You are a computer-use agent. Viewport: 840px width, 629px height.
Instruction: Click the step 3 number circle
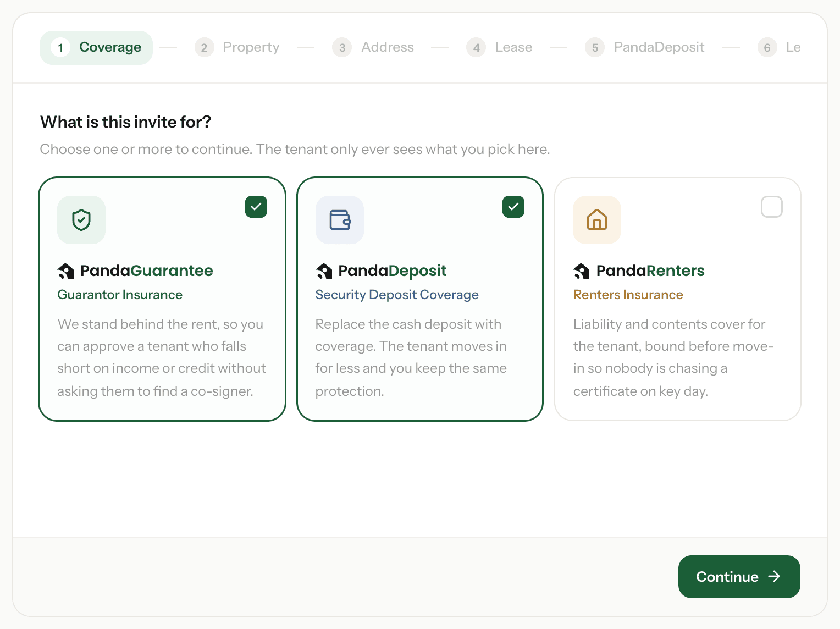pos(342,48)
